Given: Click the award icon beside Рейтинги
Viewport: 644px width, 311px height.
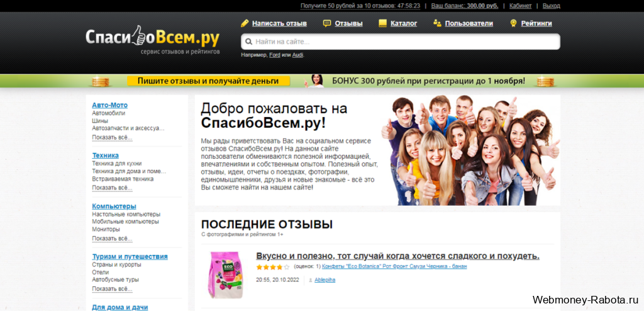Looking at the screenshot, I should 513,23.
